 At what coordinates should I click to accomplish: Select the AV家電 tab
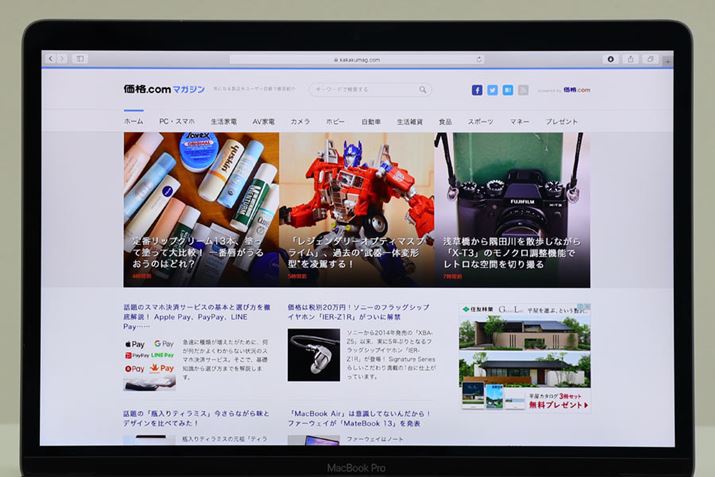264,122
